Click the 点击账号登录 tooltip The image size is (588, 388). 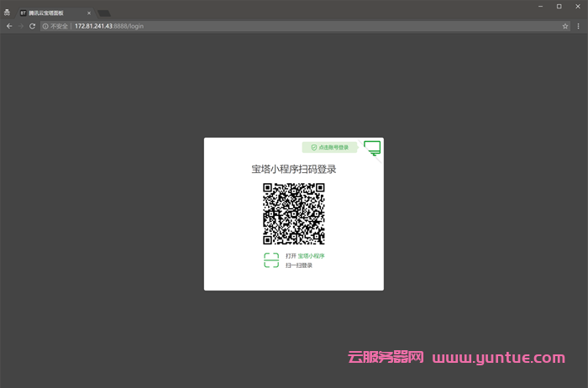click(x=329, y=147)
